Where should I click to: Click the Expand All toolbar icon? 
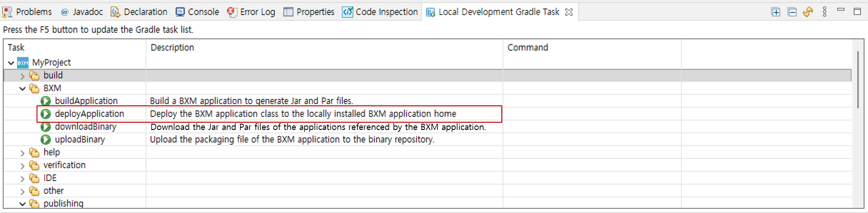pyautogui.click(x=775, y=12)
